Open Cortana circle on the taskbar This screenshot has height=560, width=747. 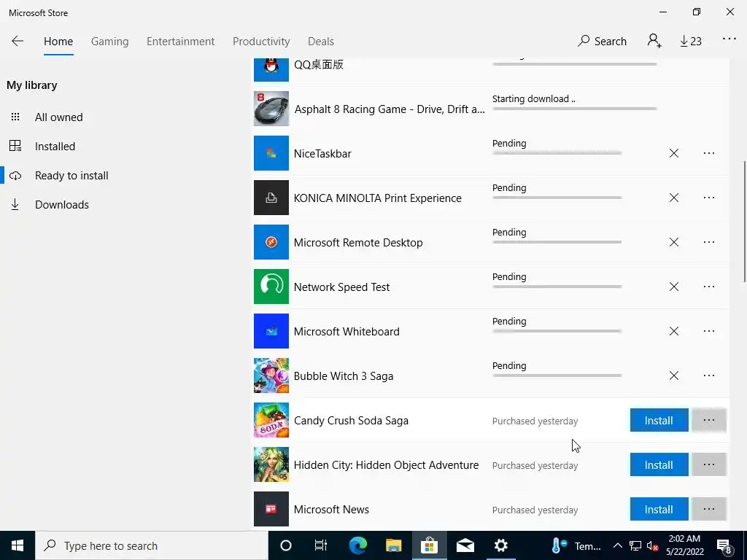pyautogui.click(x=285, y=545)
